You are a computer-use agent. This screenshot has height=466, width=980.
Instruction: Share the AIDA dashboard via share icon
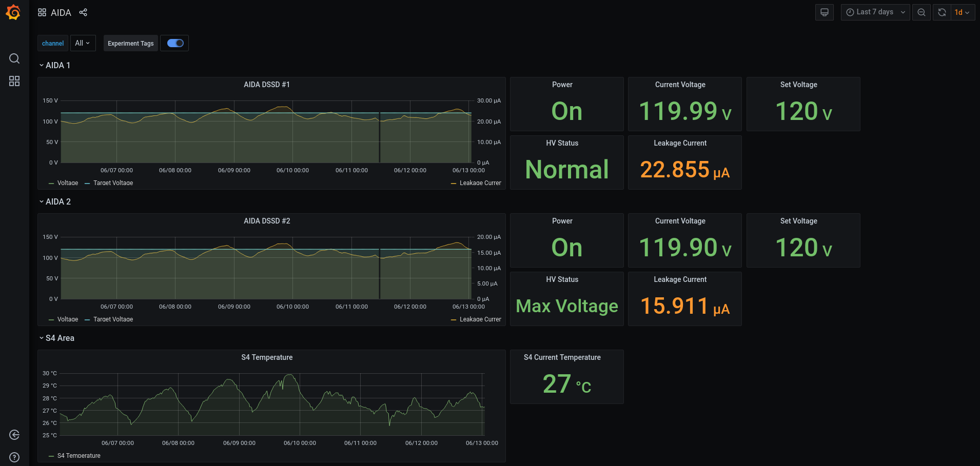[83, 12]
